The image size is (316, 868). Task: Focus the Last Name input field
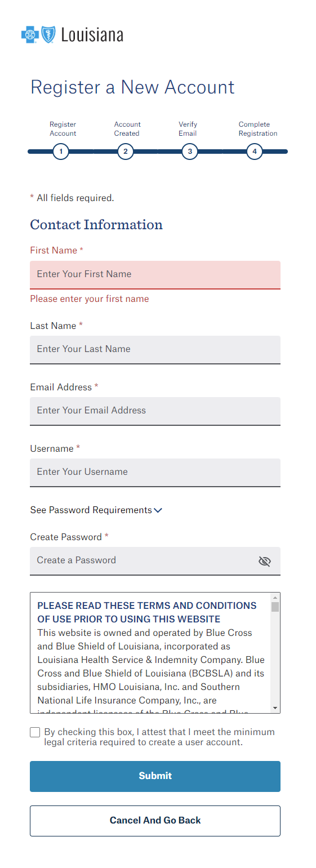click(x=155, y=350)
